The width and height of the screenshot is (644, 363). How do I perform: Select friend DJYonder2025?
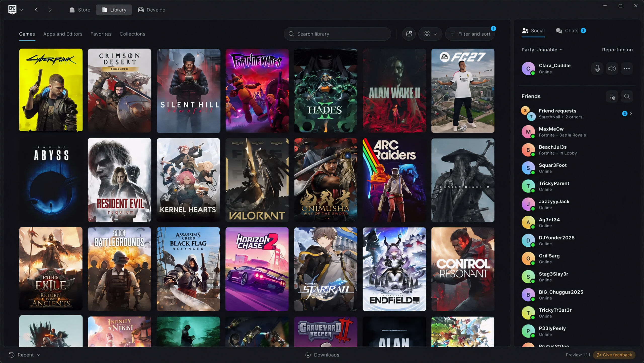coord(577,241)
